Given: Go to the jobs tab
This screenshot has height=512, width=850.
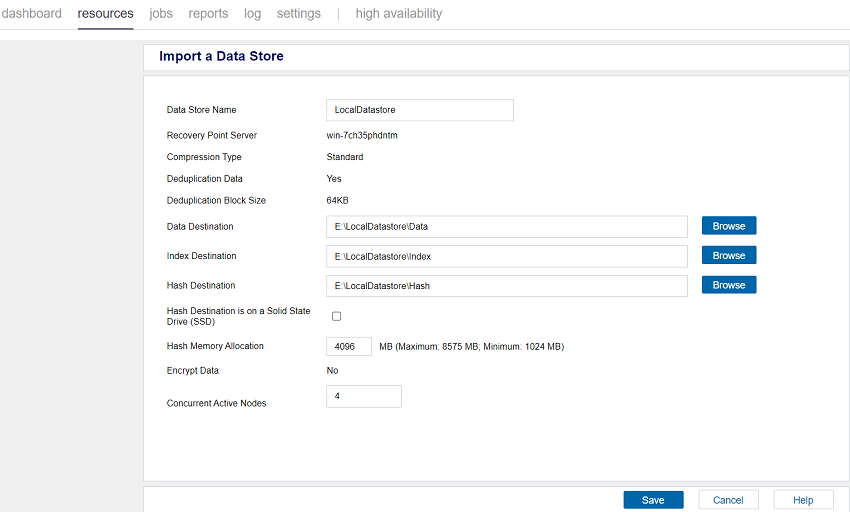Looking at the screenshot, I should tap(161, 14).
